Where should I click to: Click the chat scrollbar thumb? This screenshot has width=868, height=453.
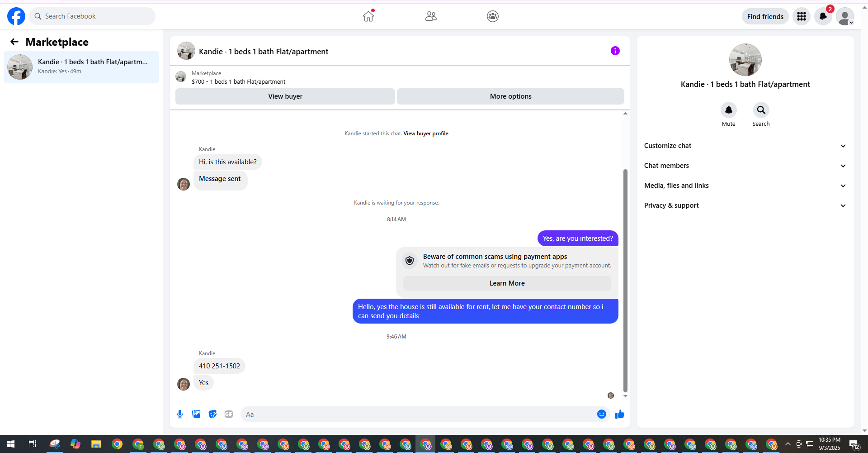(625, 281)
